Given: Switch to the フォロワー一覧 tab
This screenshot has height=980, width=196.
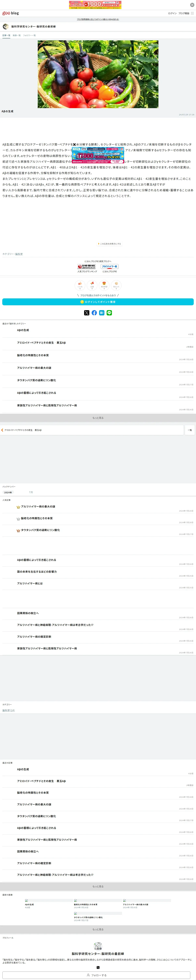Looking at the screenshot, I should tap(29, 35).
